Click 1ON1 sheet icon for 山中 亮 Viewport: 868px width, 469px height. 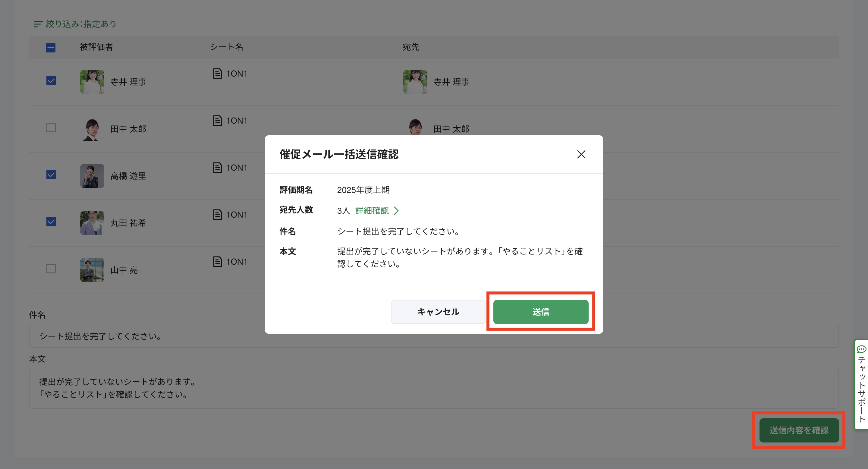[217, 261]
